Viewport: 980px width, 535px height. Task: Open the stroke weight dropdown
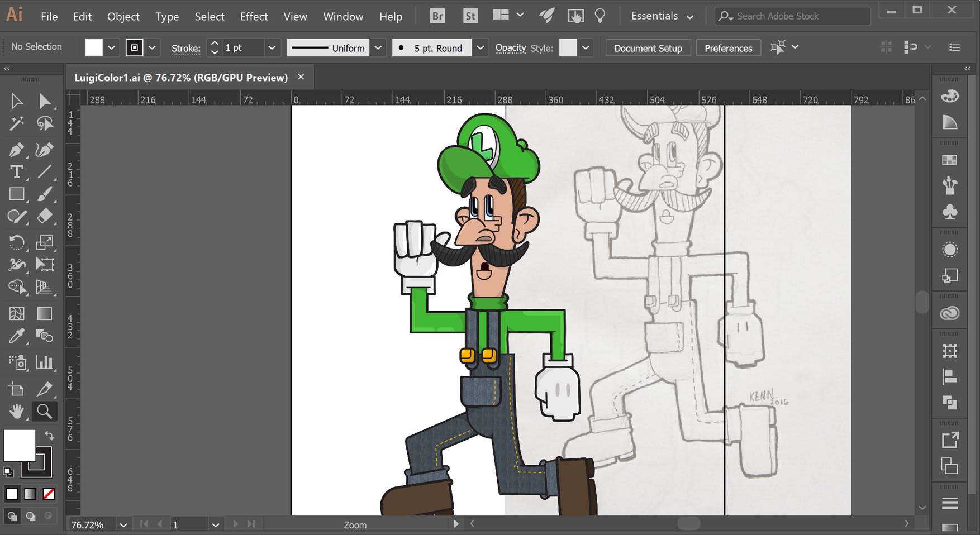click(272, 47)
